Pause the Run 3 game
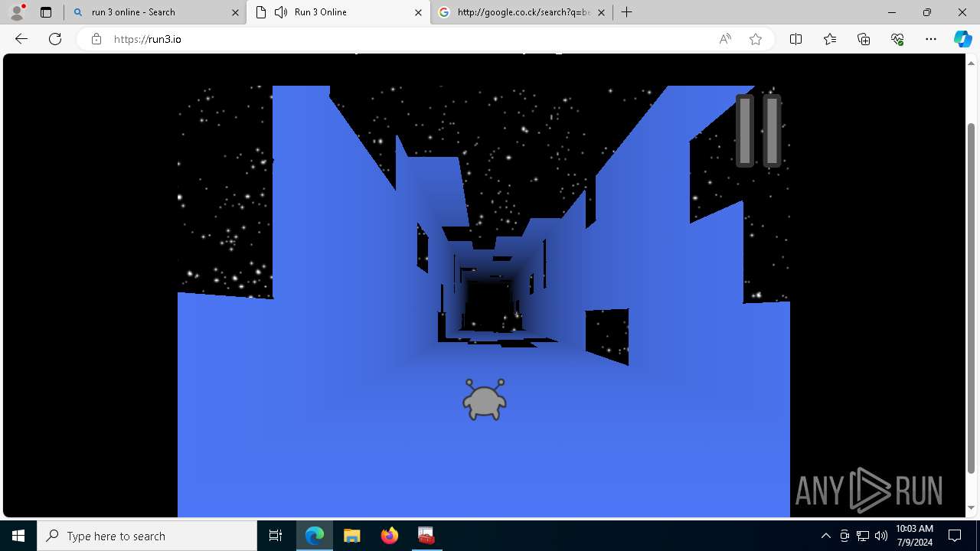The image size is (980, 551). (758, 130)
